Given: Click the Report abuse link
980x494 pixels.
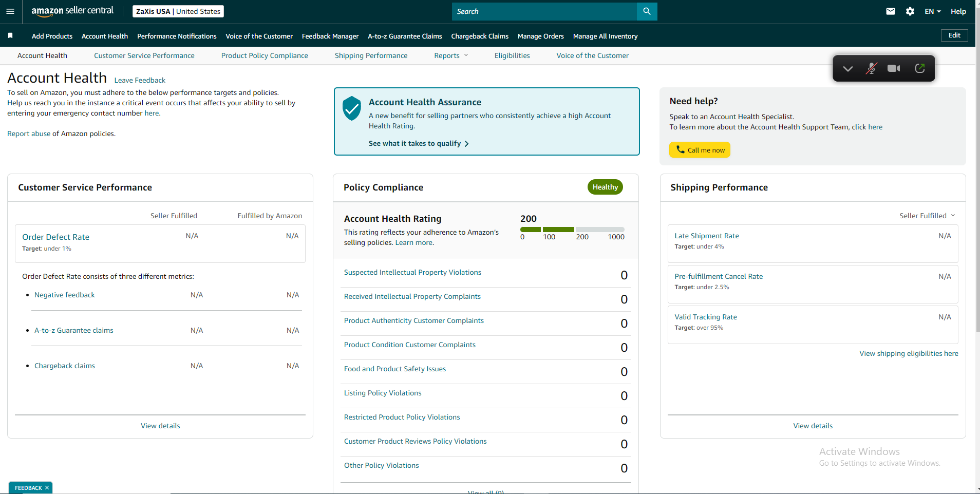Looking at the screenshot, I should 29,134.
